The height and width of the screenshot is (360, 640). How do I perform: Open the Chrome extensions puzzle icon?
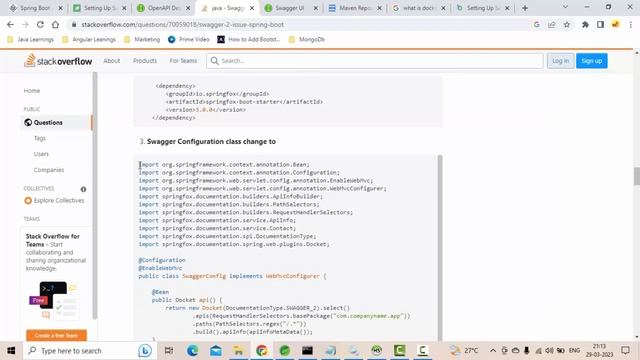[x=585, y=25]
